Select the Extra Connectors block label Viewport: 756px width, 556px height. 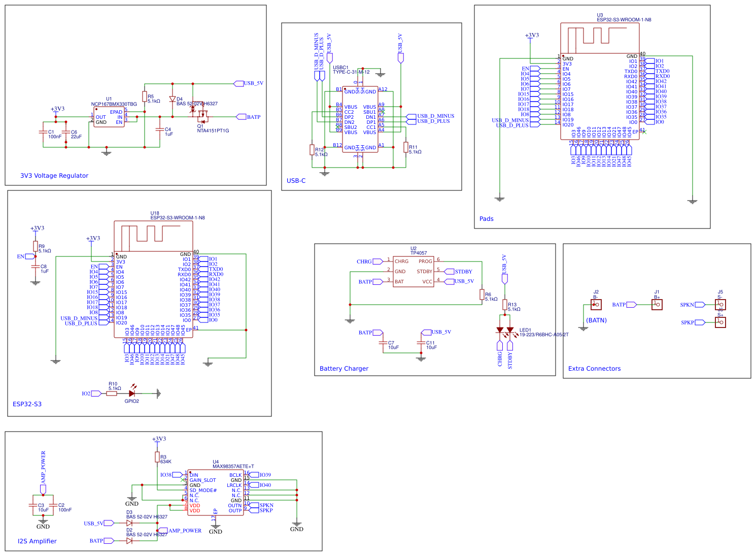point(594,369)
